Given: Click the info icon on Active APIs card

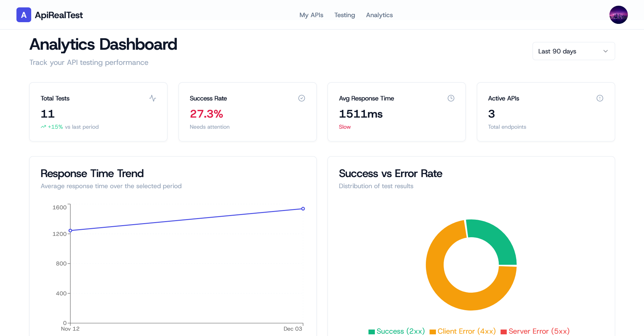Looking at the screenshot, I should [600, 98].
